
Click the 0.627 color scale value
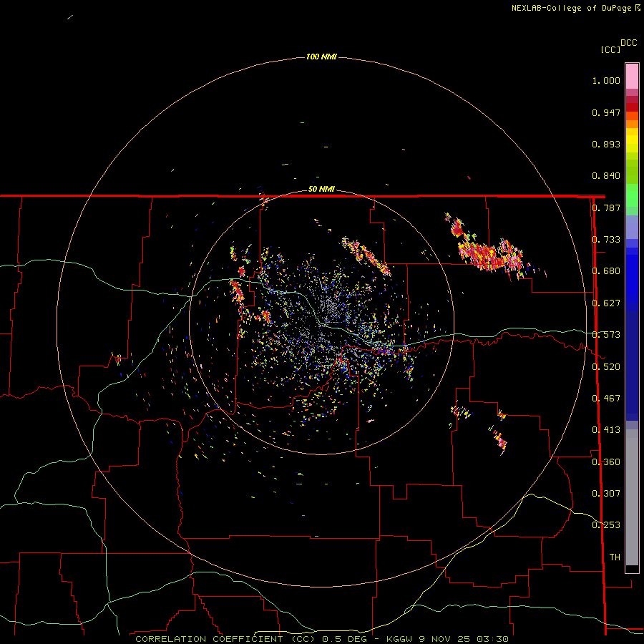[x=606, y=303]
